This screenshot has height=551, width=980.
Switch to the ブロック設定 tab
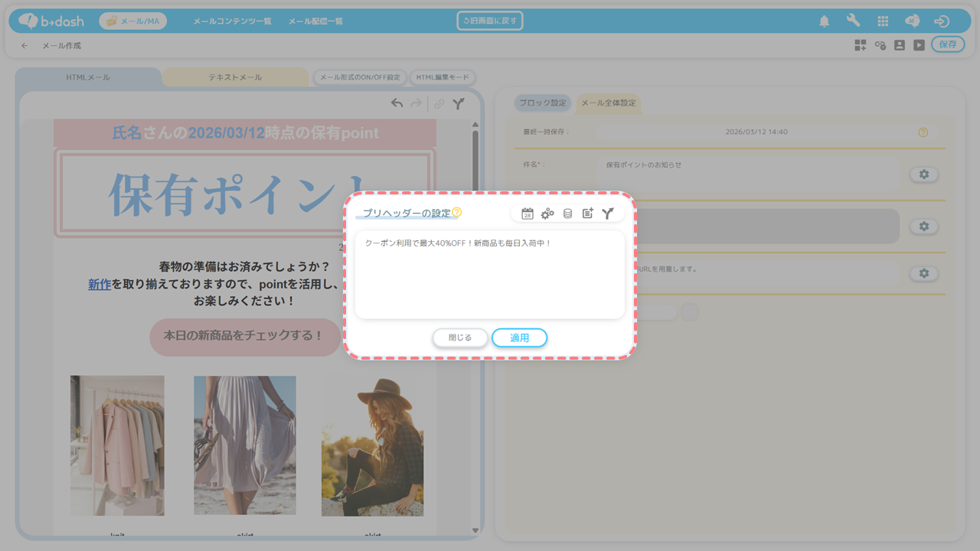click(542, 103)
